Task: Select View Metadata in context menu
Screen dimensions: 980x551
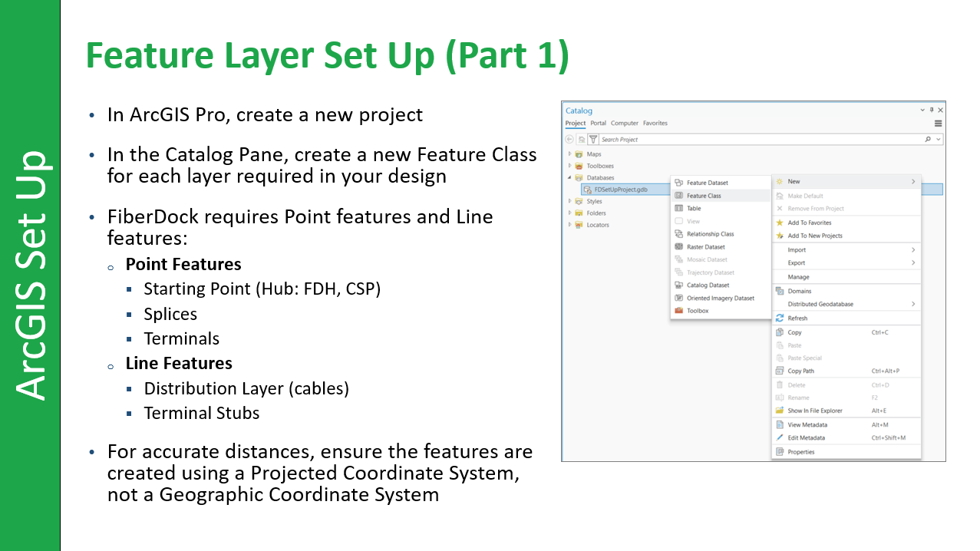Action: point(846,424)
